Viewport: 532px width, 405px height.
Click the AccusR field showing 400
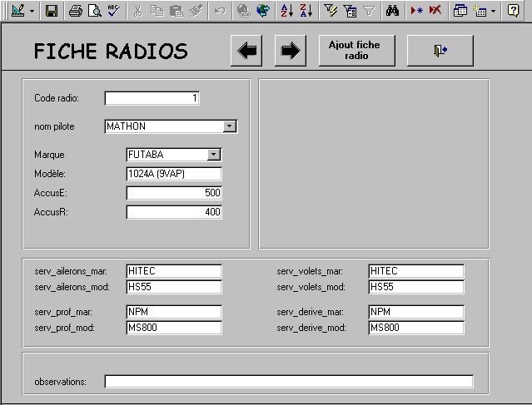(174, 212)
